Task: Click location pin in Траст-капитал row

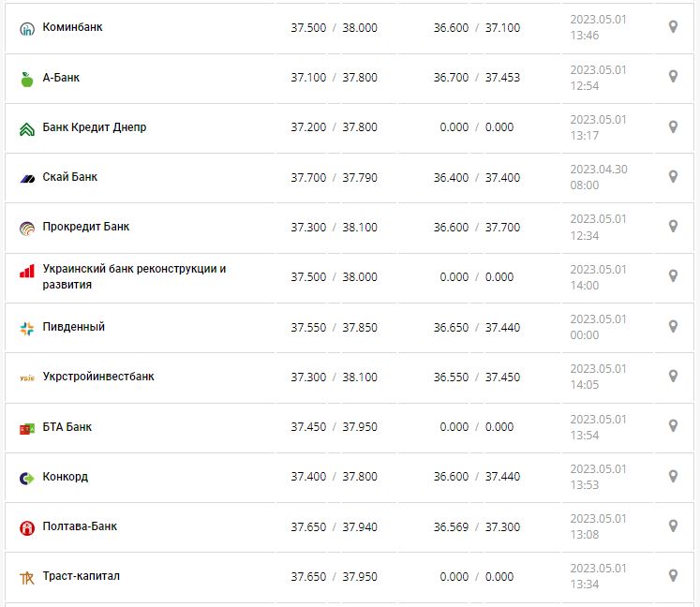Action: click(x=673, y=575)
